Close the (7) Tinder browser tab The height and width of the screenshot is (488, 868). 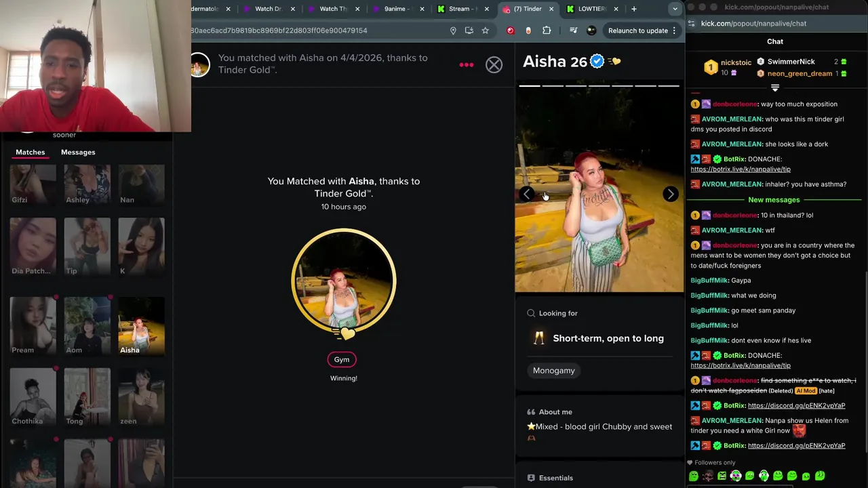pos(551,9)
